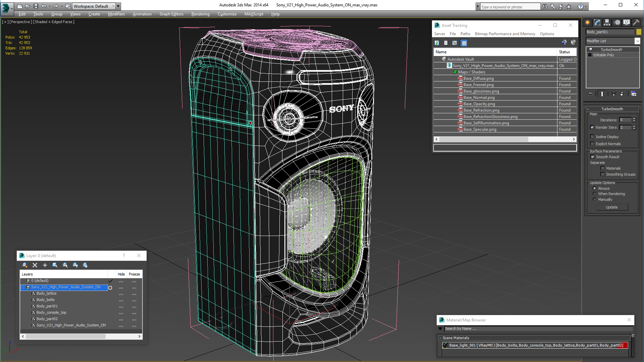Click the Pin Stack icon under modifier stack
The height and width of the screenshot is (362, 644).
point(590,94)
